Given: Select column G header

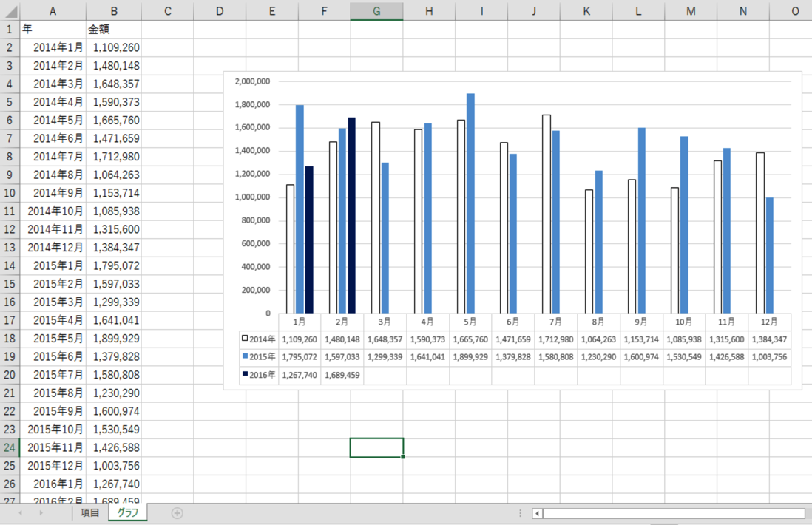Looking at the screenshot, I should click(376, 11).
